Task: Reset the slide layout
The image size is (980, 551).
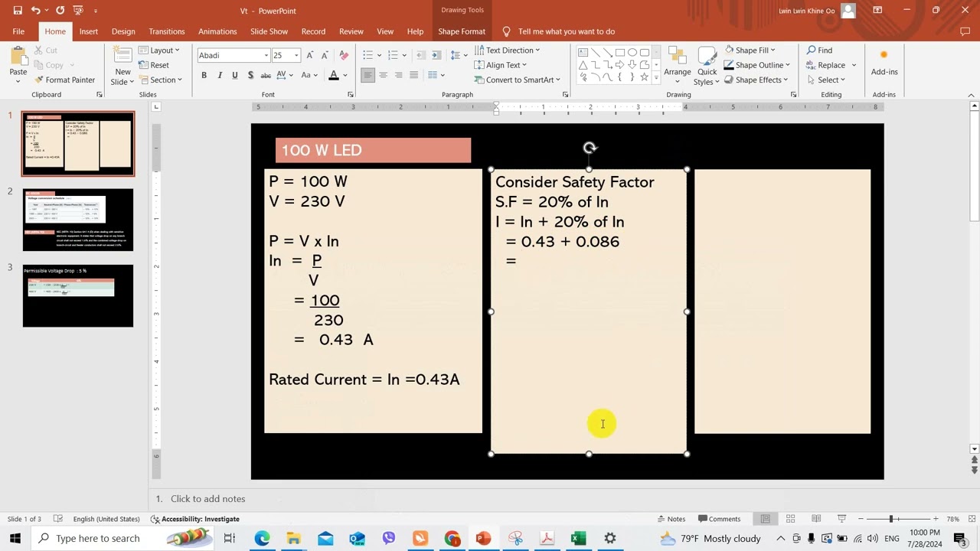Action: 155,65
